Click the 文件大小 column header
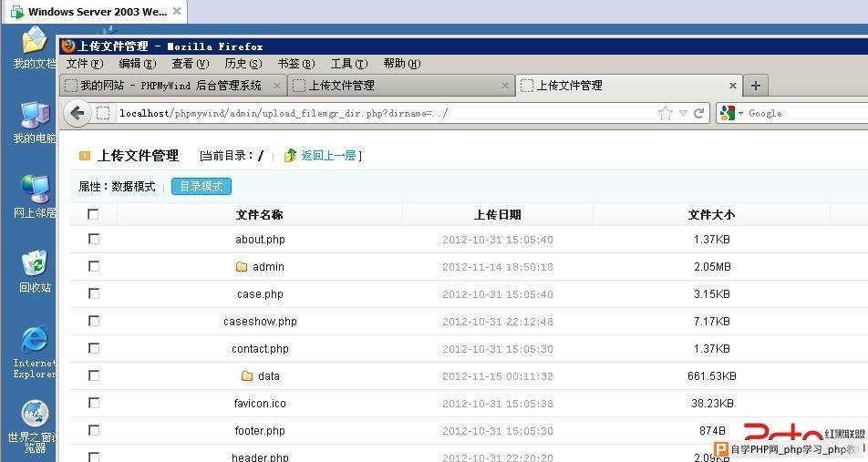 point(711,215)
